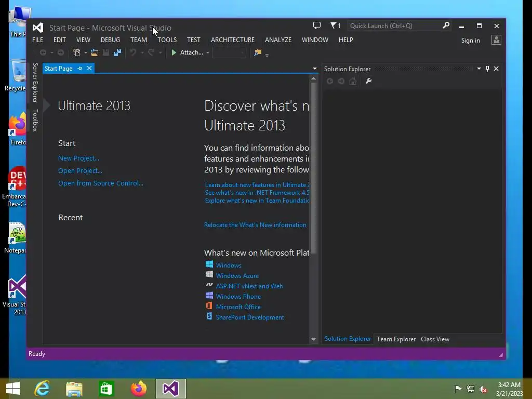Close the Solution Explorer panel
Screen dimensions: 532x399
496,69
